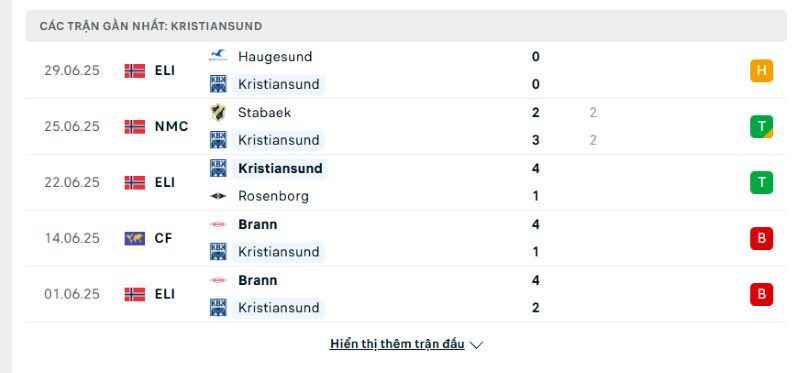Open the Hiển thị thêm trận đấu link

coord(397,344)
